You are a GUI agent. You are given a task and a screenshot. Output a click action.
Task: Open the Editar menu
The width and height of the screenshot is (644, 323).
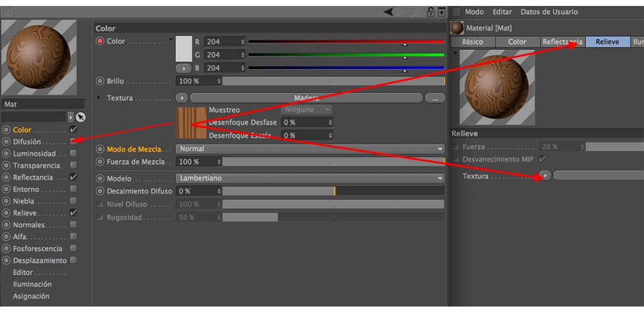(x=502, y=12)
